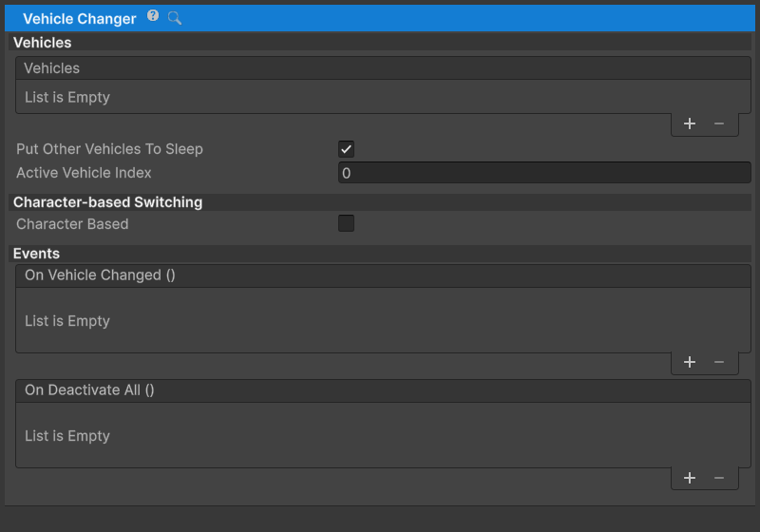The width and height of the screenshot is (760, 532).
Task: Open the help icon beside Vehicle Changer
Action: coord(153,16)
